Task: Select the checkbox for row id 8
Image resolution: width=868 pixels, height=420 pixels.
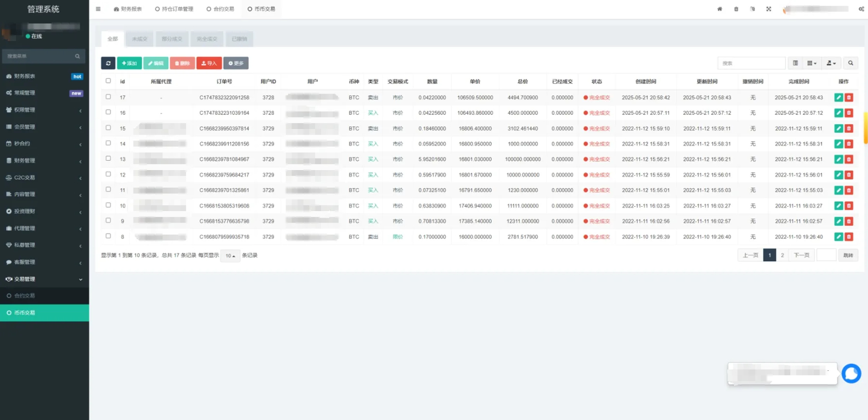Action: click(x=108, y=236)
